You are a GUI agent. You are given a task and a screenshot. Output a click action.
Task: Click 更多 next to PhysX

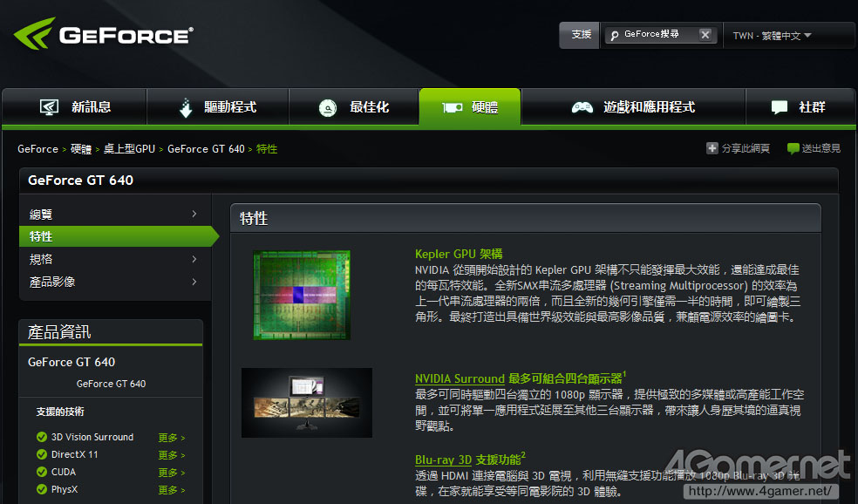[171, 490]
